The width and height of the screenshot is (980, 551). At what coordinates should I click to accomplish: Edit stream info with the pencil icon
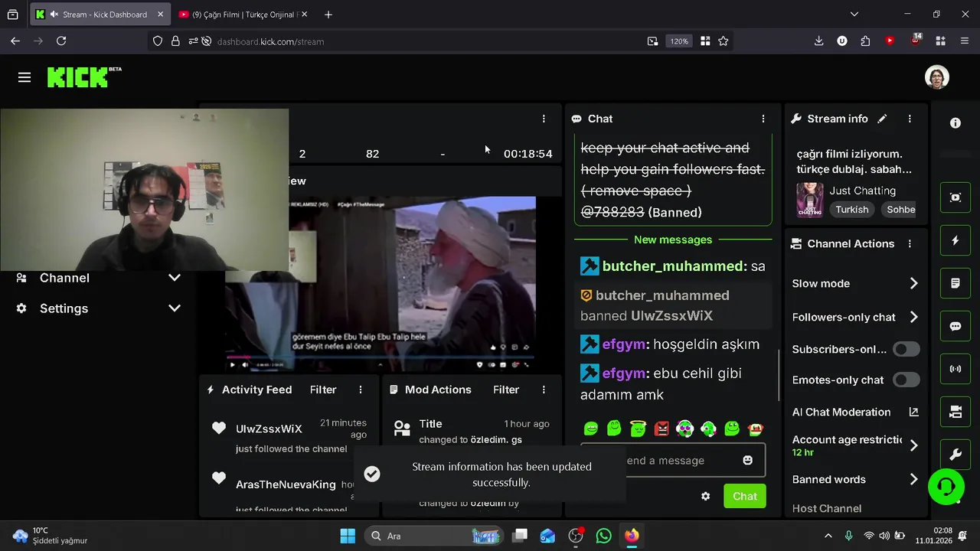882,119
